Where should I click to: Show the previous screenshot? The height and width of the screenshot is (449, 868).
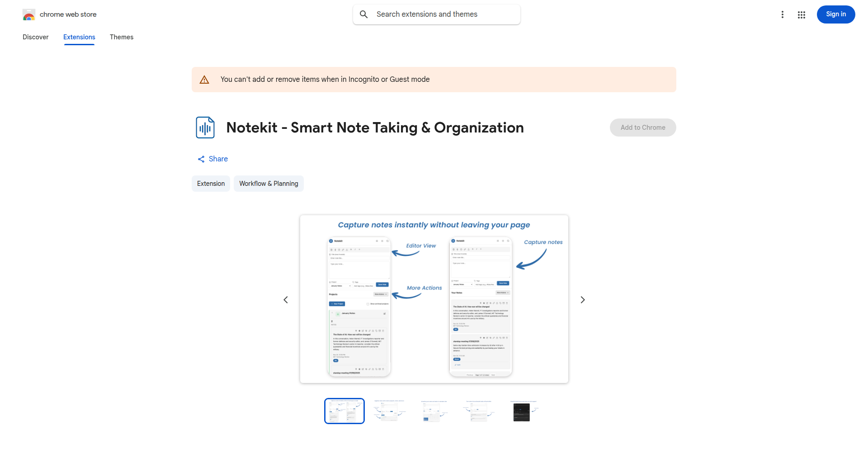[x=286, y=300]
